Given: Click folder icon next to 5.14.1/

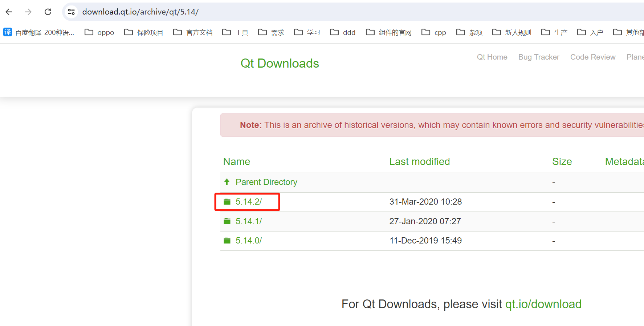Looking at the screenshot, I should 227,221.
